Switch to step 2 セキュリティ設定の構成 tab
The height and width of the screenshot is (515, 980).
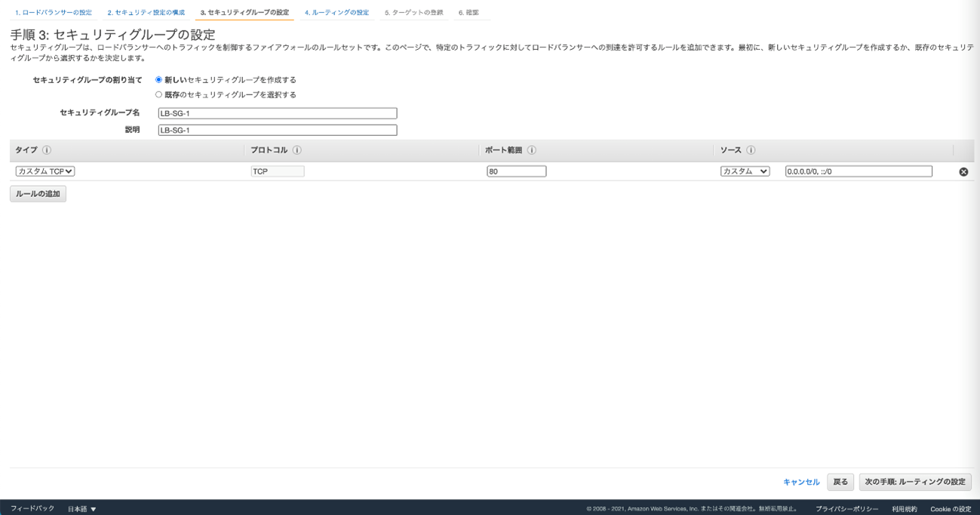click(146, 13)
